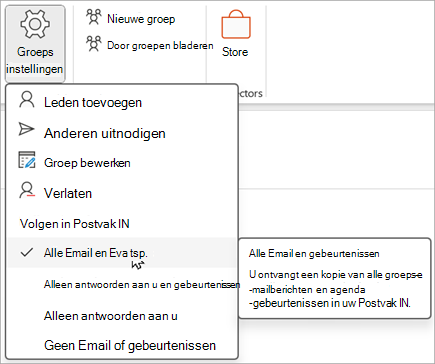Click the Door groepen bladeren people icon
Image resolution: width=435 pixels, height=364 pixels.
[93, 44]
